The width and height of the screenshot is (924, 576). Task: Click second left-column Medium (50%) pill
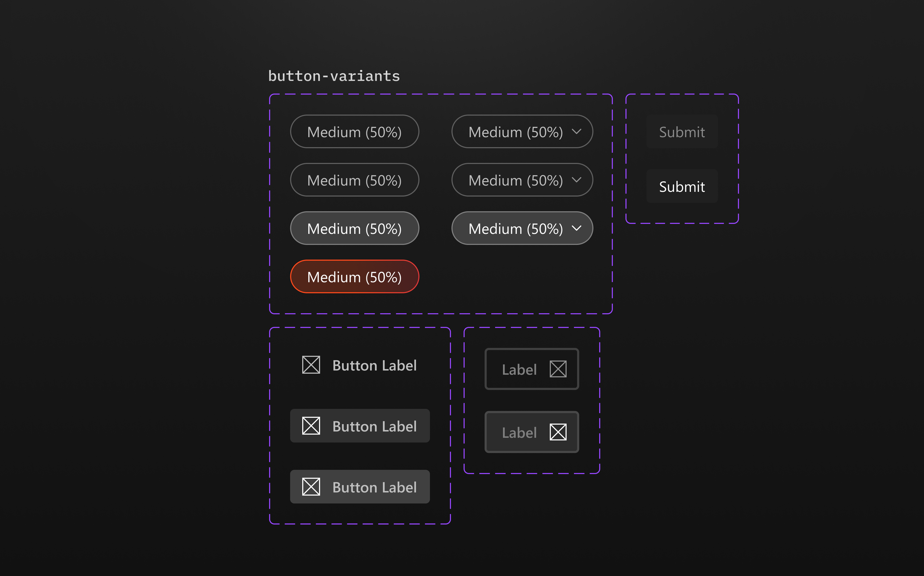(x=354, y=180)
